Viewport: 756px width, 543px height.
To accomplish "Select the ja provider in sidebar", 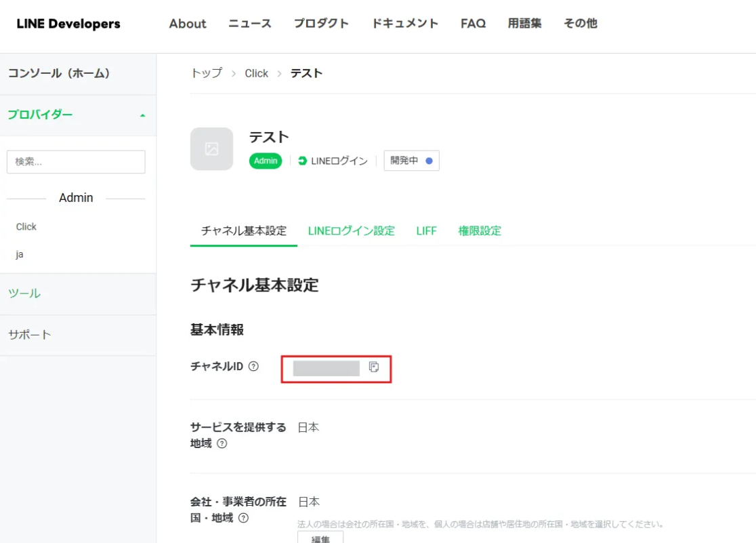I will [20, 254].
